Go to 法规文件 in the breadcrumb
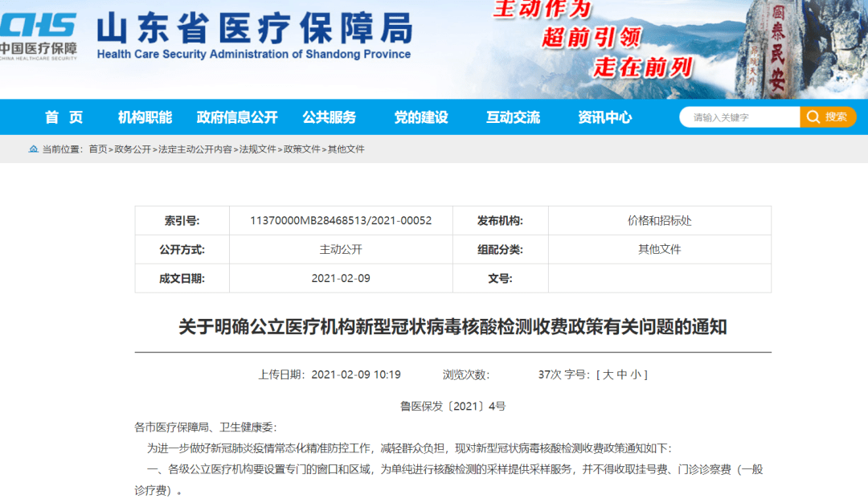Screen dimensions: 868x503 257,149
